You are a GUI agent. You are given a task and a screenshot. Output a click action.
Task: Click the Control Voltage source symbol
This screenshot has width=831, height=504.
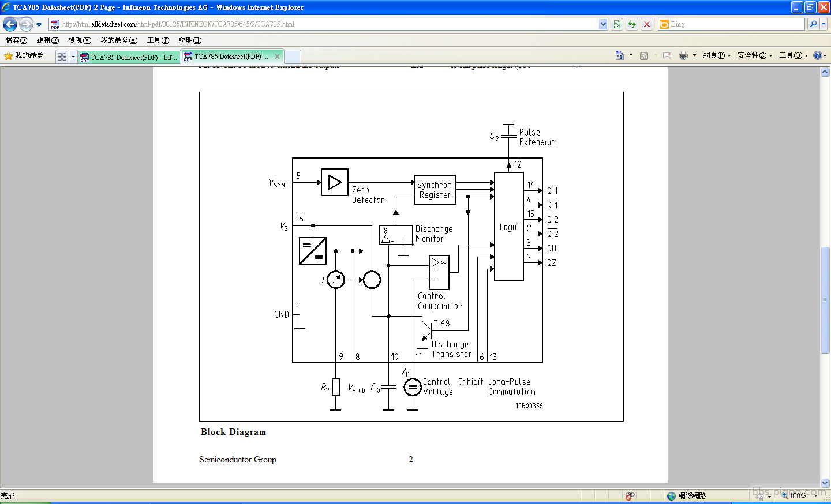412,388
